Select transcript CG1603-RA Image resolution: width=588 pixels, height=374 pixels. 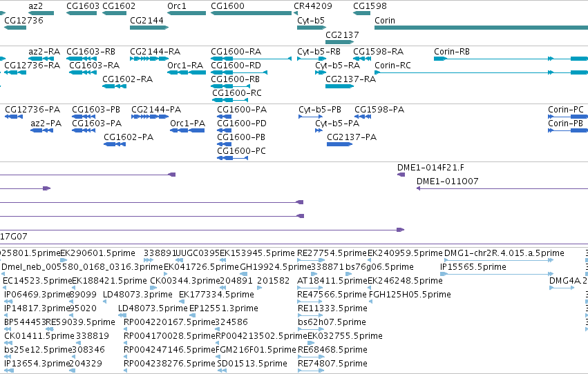point(83,72)
